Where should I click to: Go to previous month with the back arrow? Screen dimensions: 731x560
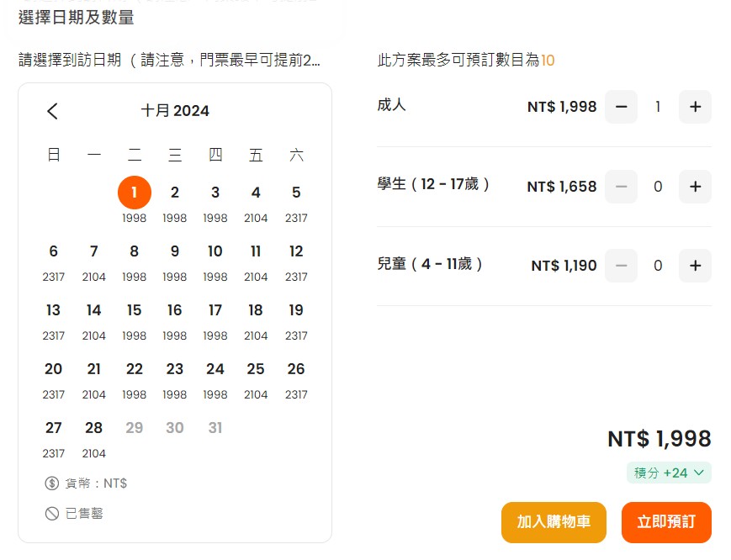point(53,111)
